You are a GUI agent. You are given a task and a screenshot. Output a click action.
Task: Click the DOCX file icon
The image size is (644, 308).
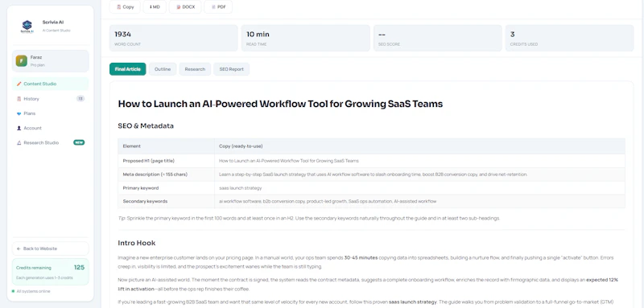click(x=178, y=7)
